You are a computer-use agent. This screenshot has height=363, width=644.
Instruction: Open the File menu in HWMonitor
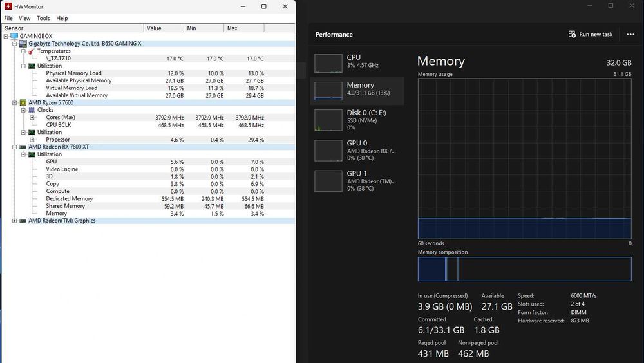point(8,18)
